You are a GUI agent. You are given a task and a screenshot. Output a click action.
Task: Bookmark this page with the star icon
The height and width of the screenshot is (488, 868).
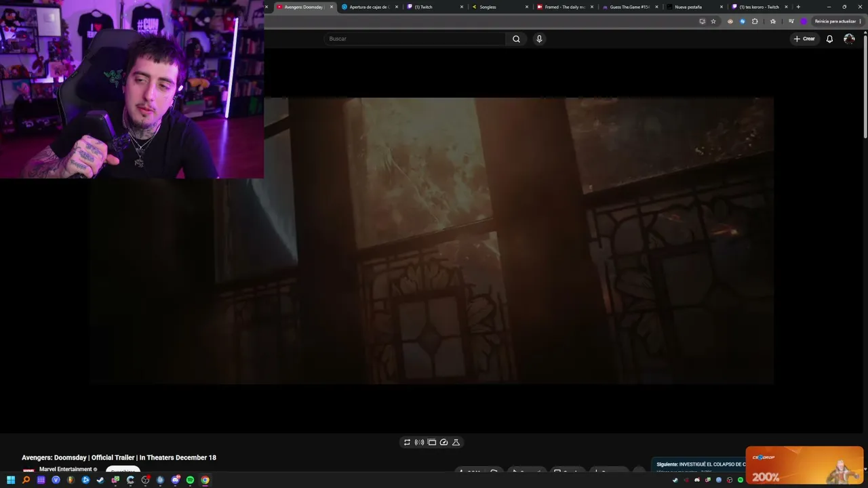pos(713,21)
